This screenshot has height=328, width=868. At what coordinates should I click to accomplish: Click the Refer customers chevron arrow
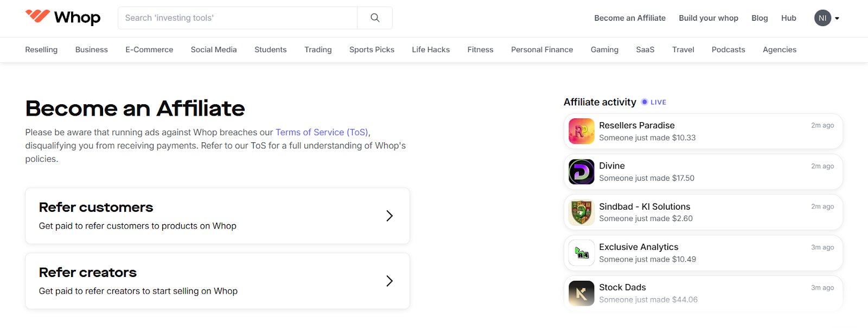[389, 216]
